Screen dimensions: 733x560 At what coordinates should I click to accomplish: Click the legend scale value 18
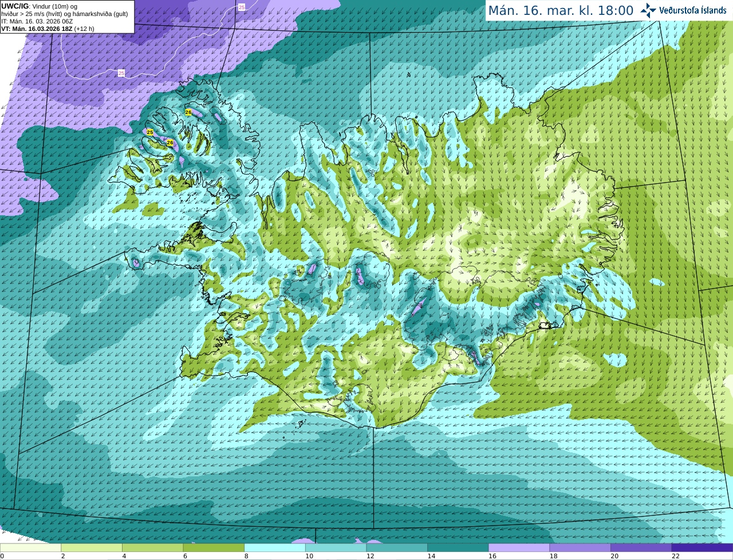coord(554,556)
